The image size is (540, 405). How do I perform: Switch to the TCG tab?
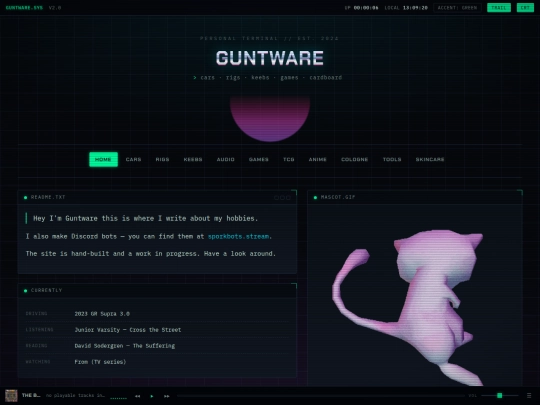[x=289, y=159]
